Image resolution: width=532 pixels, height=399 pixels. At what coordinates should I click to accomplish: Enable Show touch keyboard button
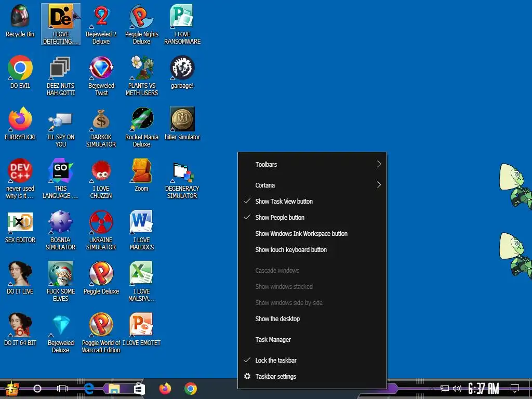[x=312, y=250]
